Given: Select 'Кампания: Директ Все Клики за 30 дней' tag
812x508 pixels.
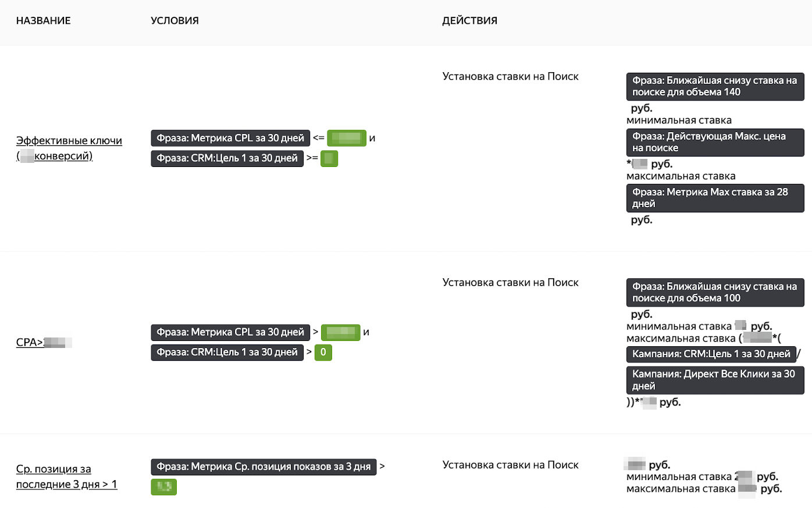Looking at the screenshot, I should tap(715, 380).
